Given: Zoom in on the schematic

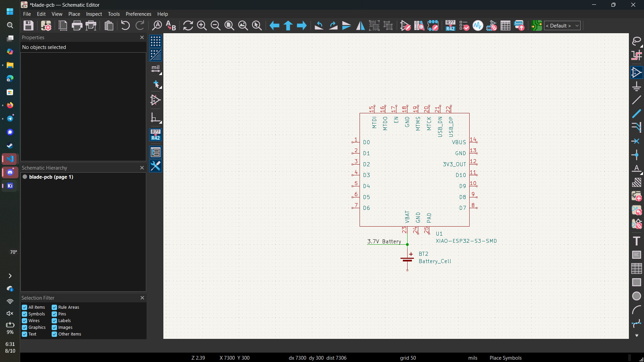Looking at the screenshot, I should [202, 26].
